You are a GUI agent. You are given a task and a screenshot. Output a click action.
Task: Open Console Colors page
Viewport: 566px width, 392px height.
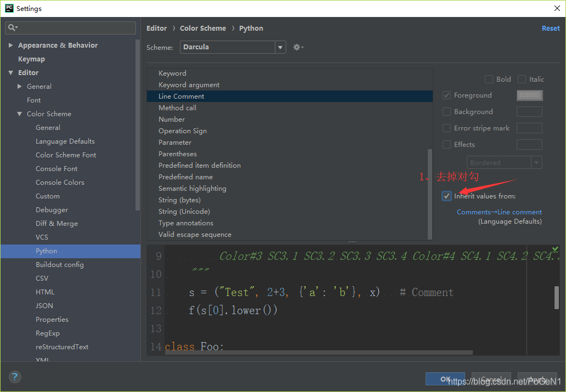(x=60, y=182)
